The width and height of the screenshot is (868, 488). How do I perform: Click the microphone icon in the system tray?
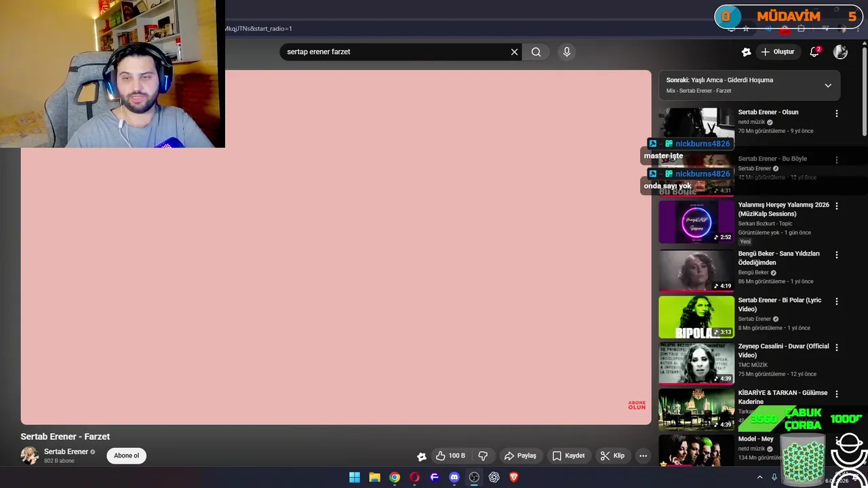coord(774,477)
